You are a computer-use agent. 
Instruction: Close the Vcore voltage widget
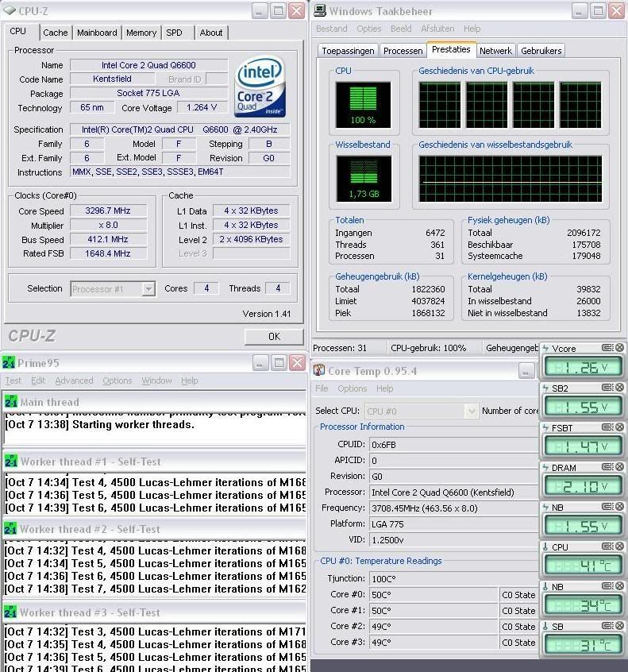pyautogui.click(x=619, y=348)
